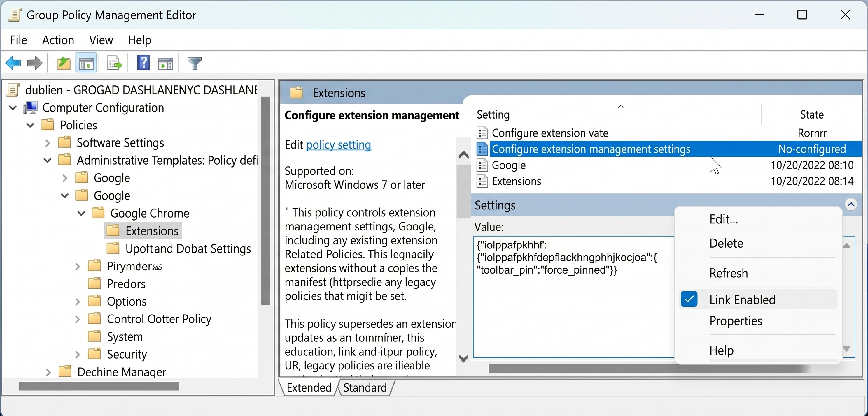
Task: Click icon of selected Configure extension management settings
Action: (482, 149)
